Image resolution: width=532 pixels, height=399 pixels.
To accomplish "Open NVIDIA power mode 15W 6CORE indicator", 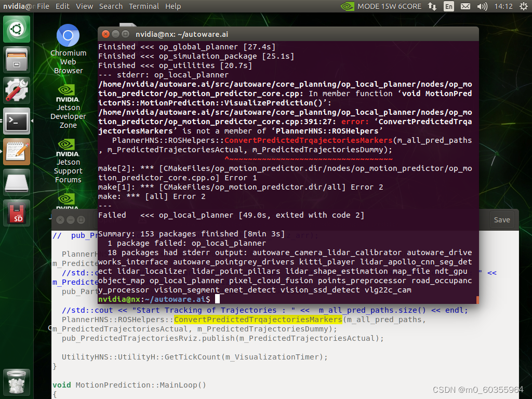I will (381, 6).
